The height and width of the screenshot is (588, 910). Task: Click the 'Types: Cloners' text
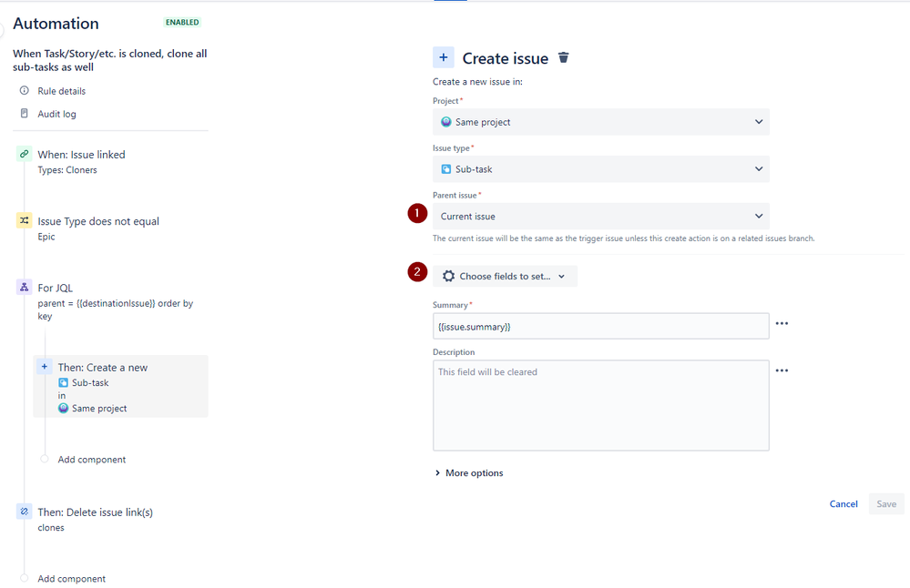(67, 170)
